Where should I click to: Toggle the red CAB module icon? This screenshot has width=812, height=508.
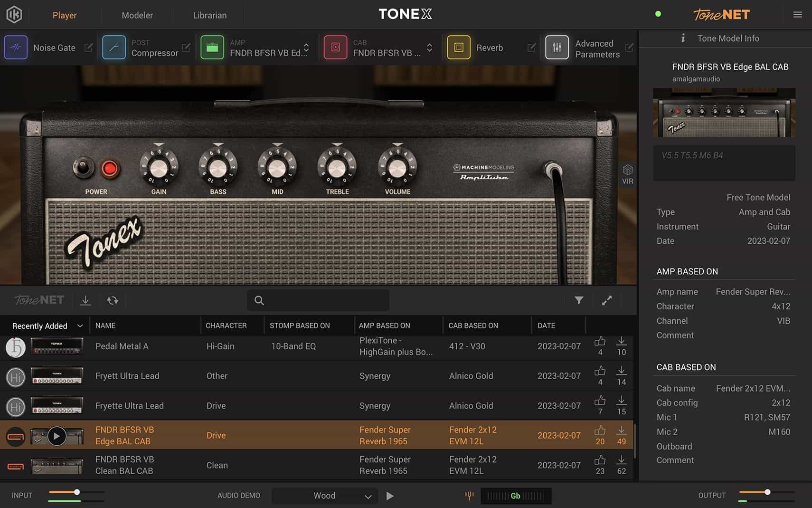click(x=335, y=48)
